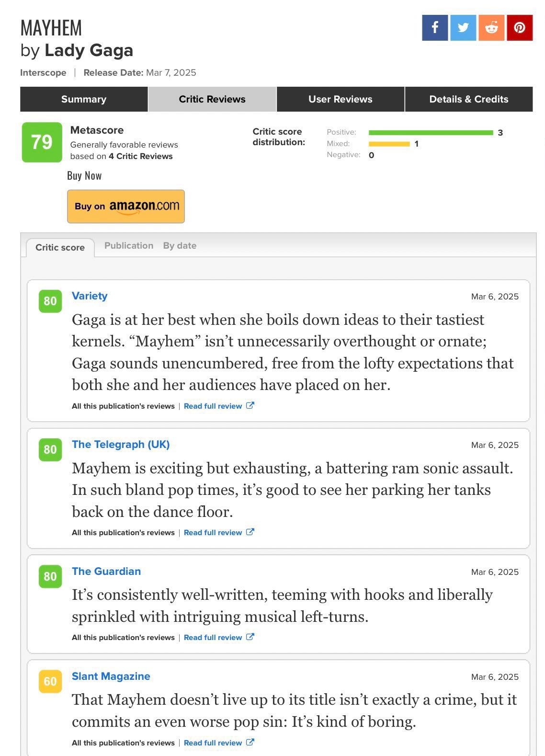Click external-link icon on Guardian review
The height and width of the screenshot is (756, 545).
[x=250, y=637]
